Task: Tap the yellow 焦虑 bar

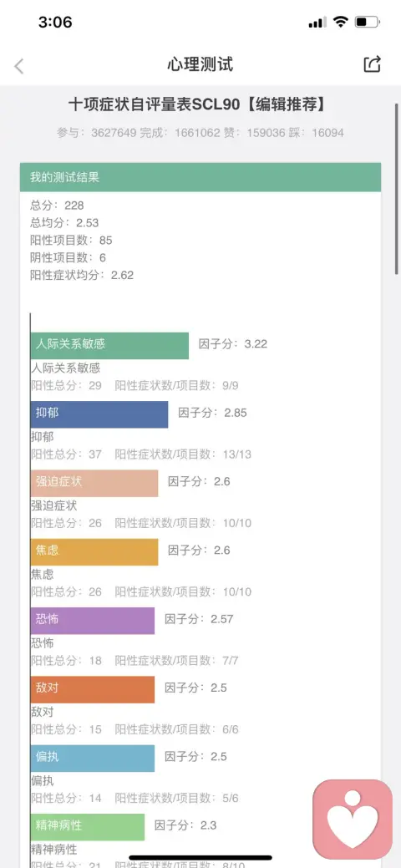Action: (94, 552)
